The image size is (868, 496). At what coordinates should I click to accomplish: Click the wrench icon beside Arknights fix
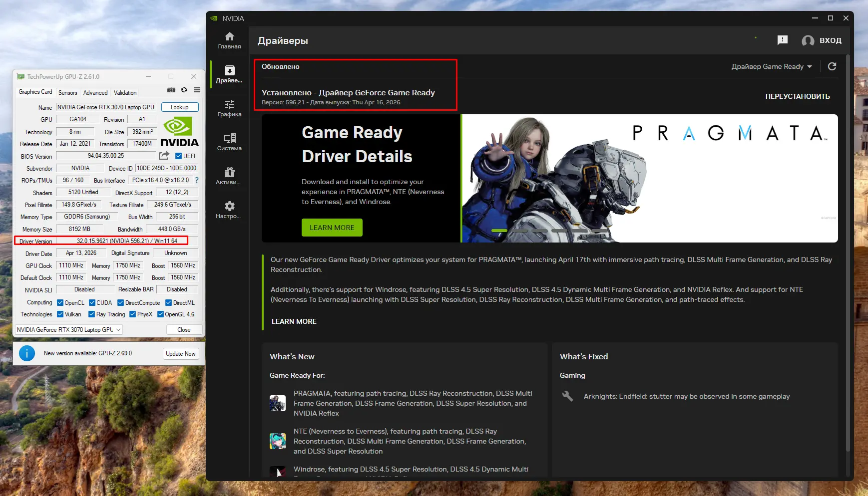(x=567, y=396)
